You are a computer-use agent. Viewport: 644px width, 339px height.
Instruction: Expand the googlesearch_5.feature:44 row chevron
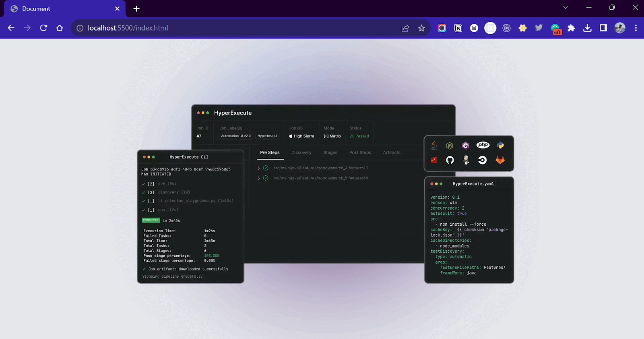point(259,178)
